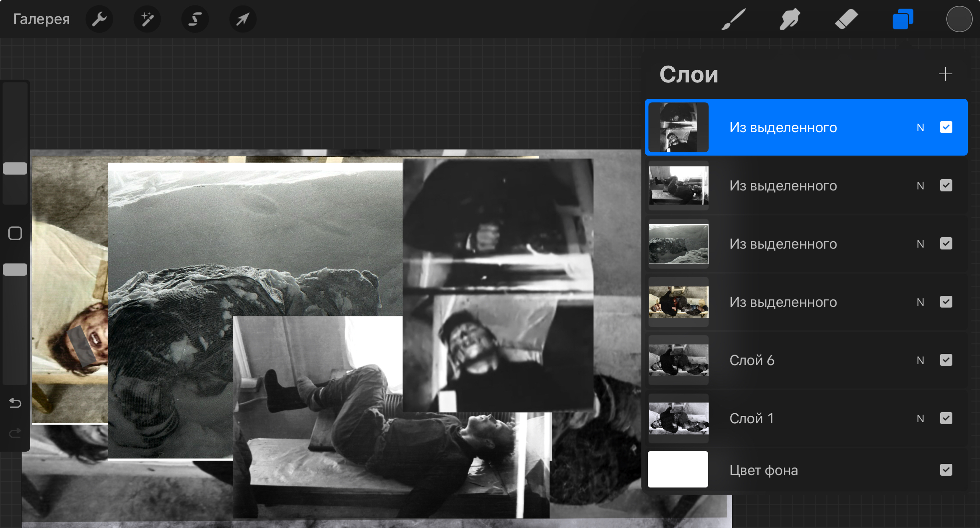This screenshot has width=980, height=528.
Task: Open blend mode N for Слой 1
Action: (920, 418)
